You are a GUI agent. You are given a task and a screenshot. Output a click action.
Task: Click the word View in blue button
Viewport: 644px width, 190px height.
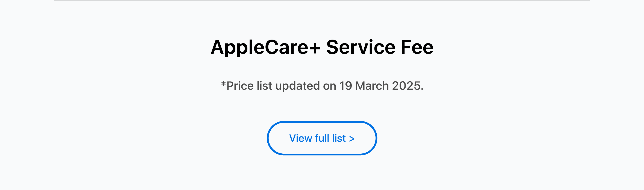click(300, 138)
